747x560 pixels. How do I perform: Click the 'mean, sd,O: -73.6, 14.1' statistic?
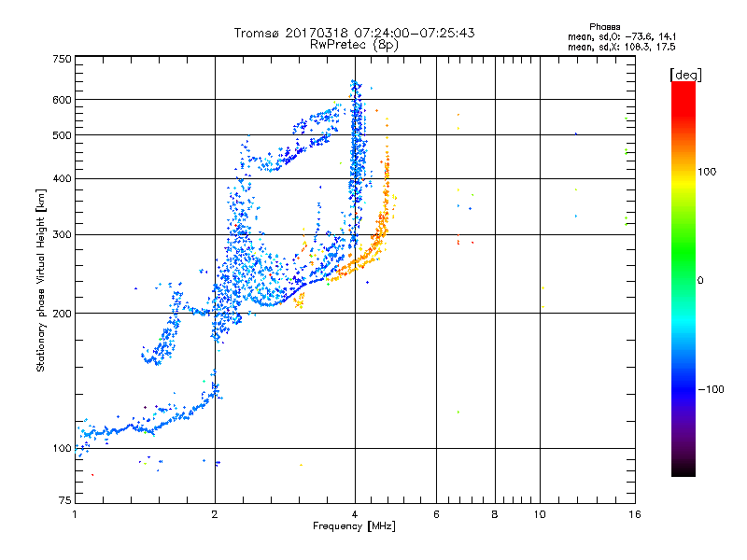point(622,36)
